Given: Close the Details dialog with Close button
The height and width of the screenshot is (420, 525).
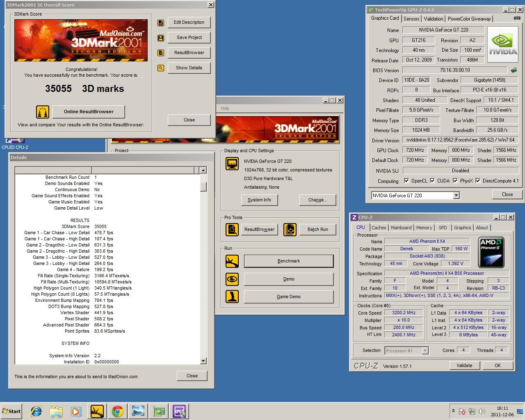Looking at the screenshot, I should pyautogui.click(x=192, y=376).
